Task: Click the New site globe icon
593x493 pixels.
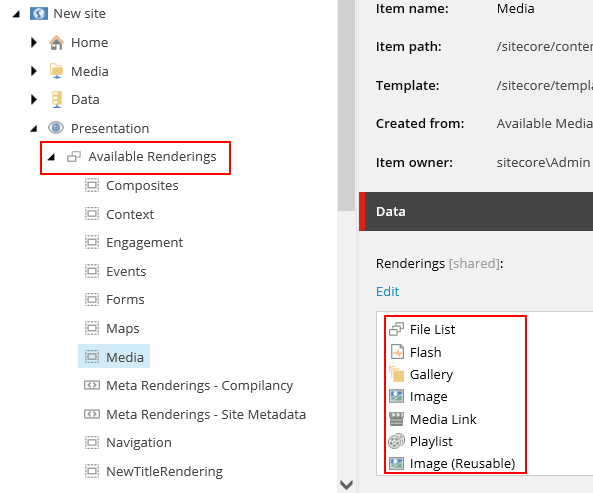Action: [x=39, y=14]
